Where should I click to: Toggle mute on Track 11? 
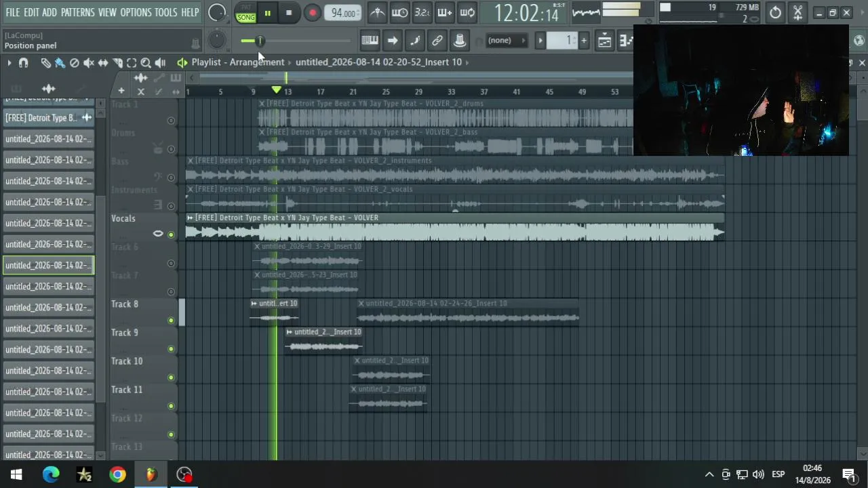(x=171, y=406)
